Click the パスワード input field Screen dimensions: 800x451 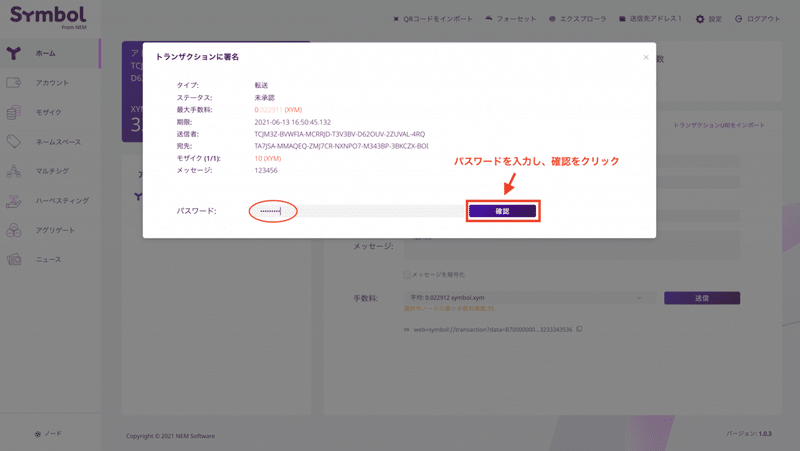[360, 211]
